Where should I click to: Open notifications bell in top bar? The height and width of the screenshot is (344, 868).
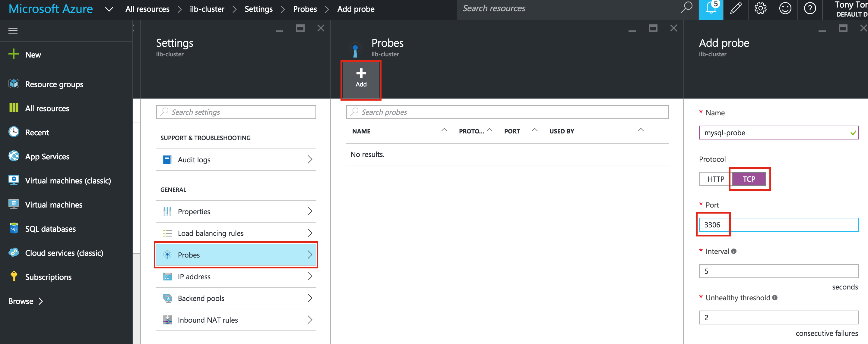pyautogui.click(x=711, y=9)
